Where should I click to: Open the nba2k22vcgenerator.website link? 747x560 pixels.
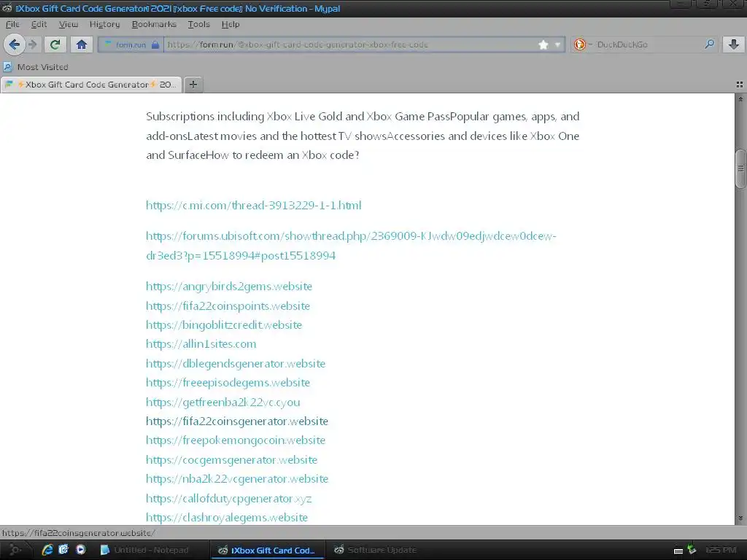[x=237, y=478]
